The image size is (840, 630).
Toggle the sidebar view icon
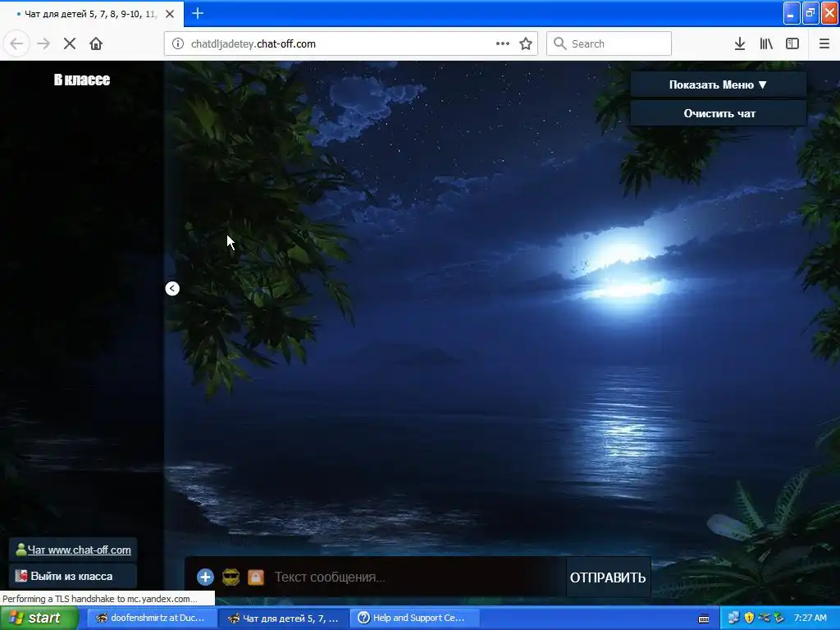[792, 44]
